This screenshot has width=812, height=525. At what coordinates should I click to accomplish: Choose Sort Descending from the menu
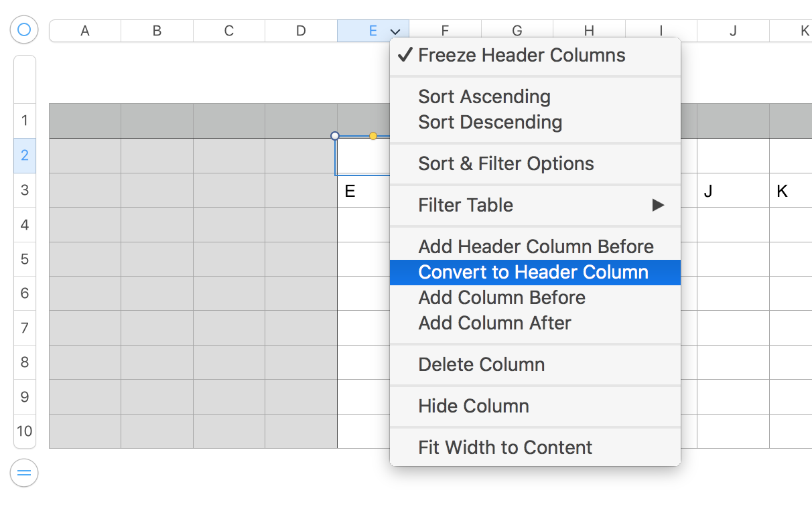[x=490, y=122]
